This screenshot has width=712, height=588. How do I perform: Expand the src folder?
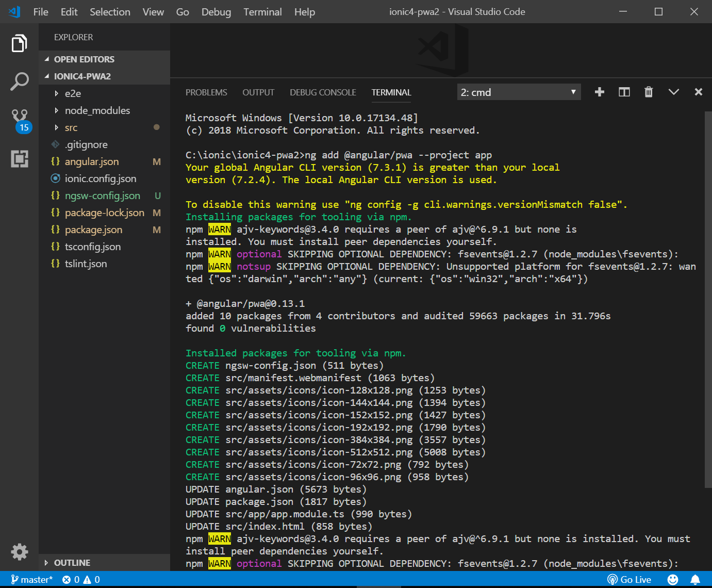click(x=104, y=127)
